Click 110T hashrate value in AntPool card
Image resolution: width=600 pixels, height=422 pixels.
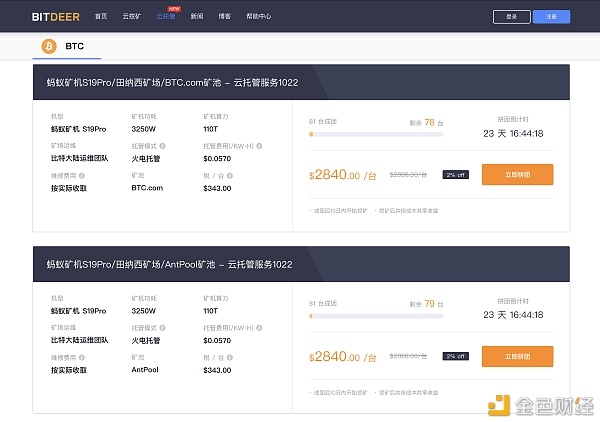point(210,311)
